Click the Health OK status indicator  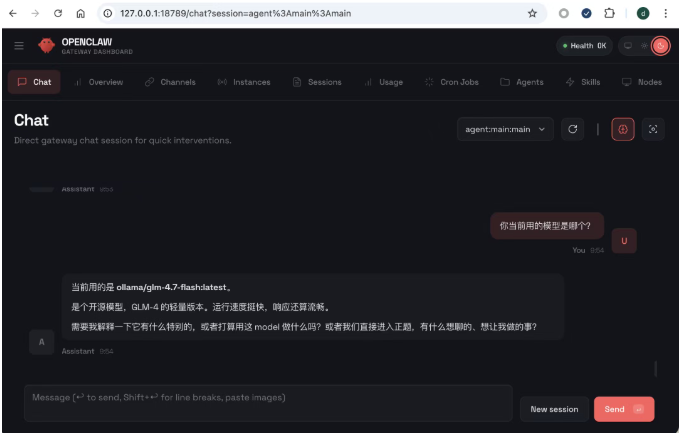(584, 46)
